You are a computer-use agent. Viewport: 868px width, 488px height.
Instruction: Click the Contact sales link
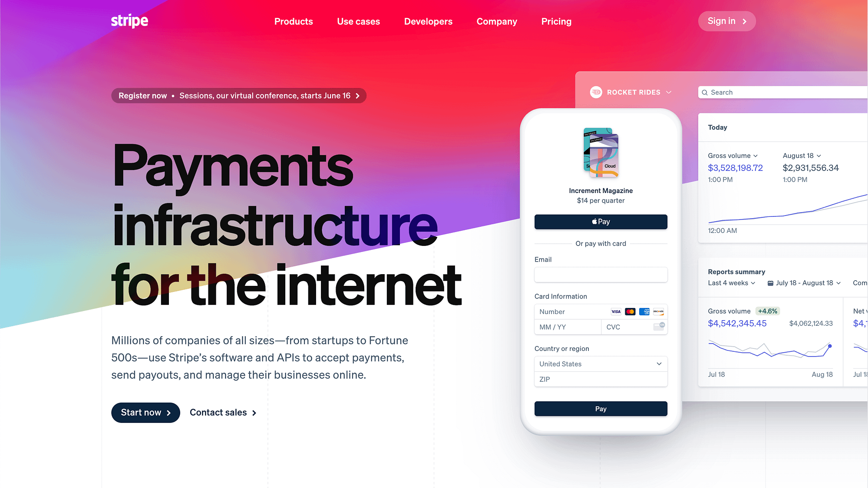223,413
